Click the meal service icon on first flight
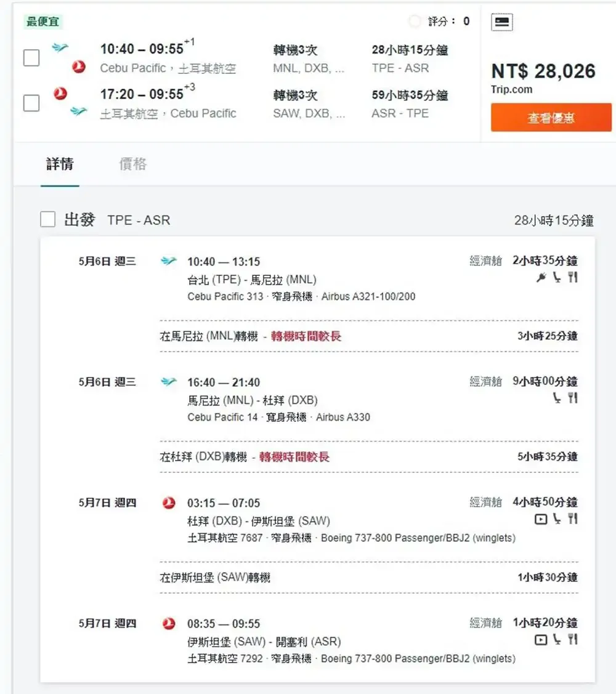This screenshot has width=616, height=694. (572, 278)
